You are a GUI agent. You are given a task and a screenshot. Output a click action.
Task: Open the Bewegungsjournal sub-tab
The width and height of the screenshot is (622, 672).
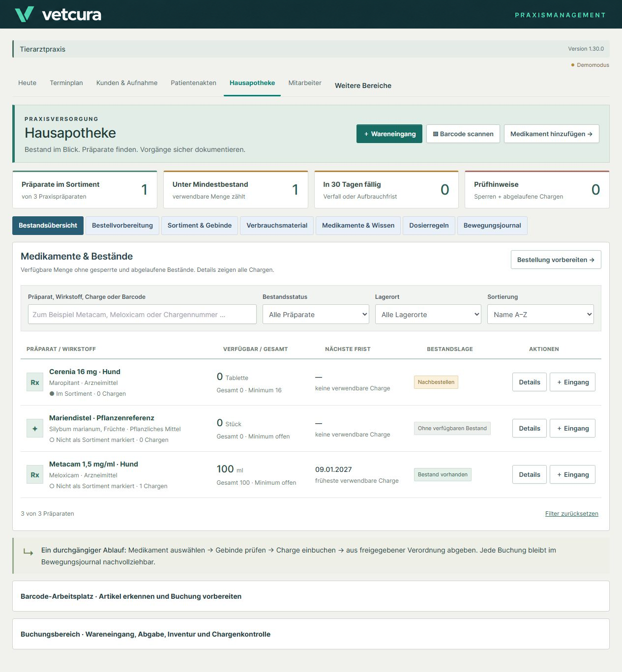(x=492, y=226)
